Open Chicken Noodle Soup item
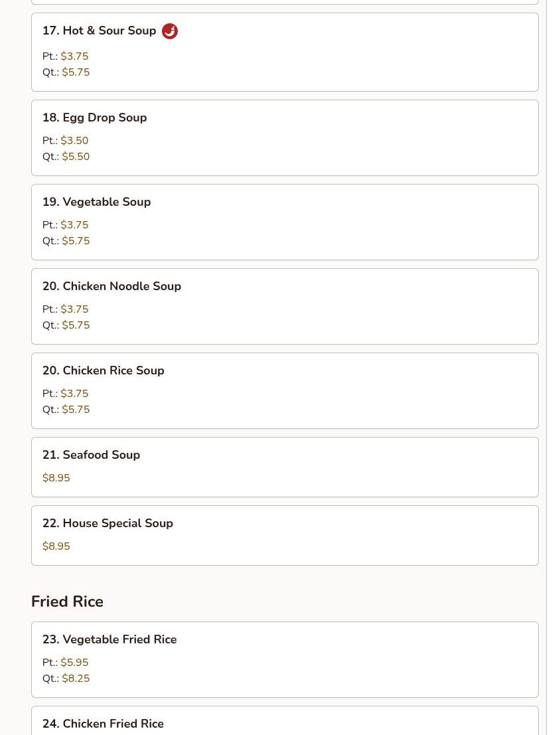 tap(285, 307)
